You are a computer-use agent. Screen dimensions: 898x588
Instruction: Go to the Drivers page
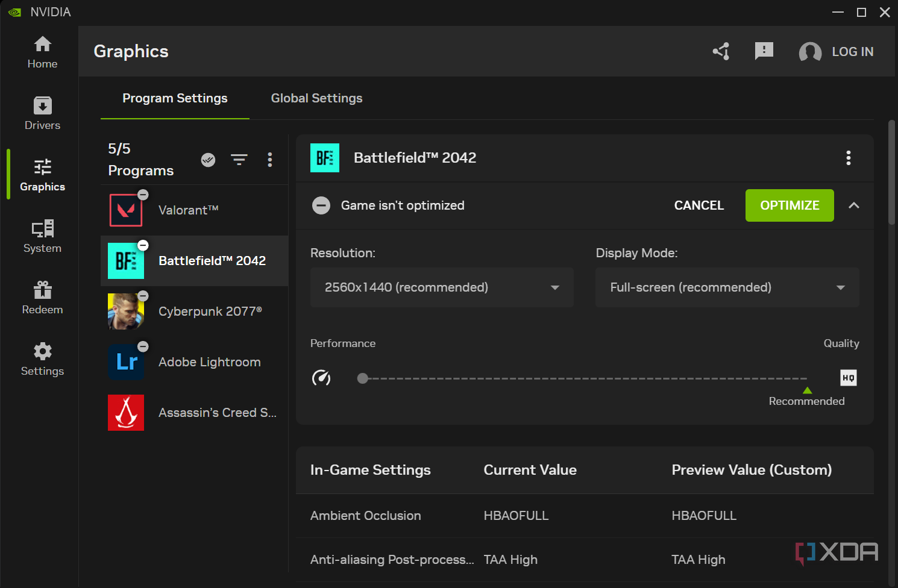point(42,114)
